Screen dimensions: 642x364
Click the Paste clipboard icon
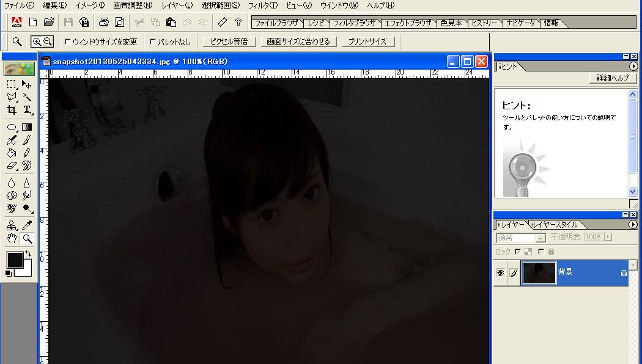pos(171,22)
